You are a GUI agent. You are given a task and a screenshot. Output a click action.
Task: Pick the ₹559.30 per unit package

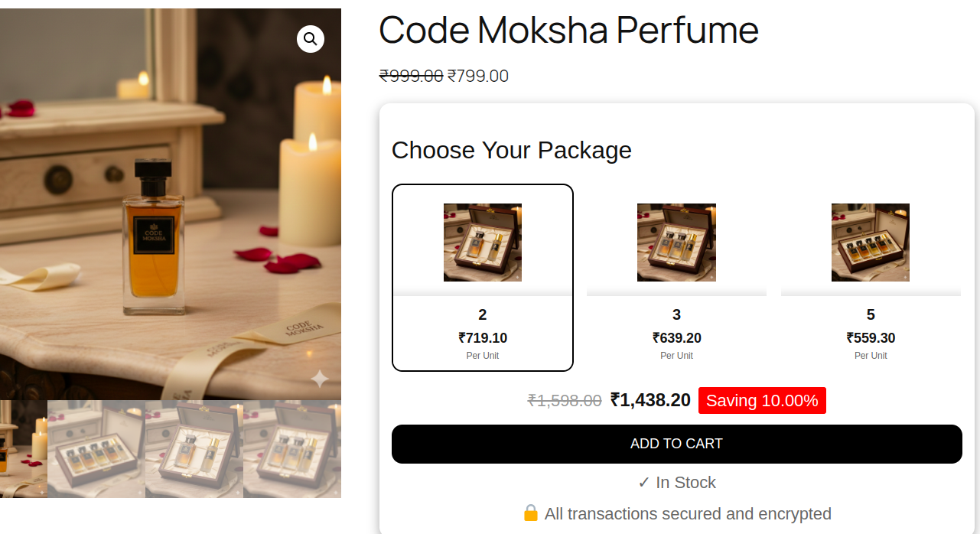(x=871, y=337)
